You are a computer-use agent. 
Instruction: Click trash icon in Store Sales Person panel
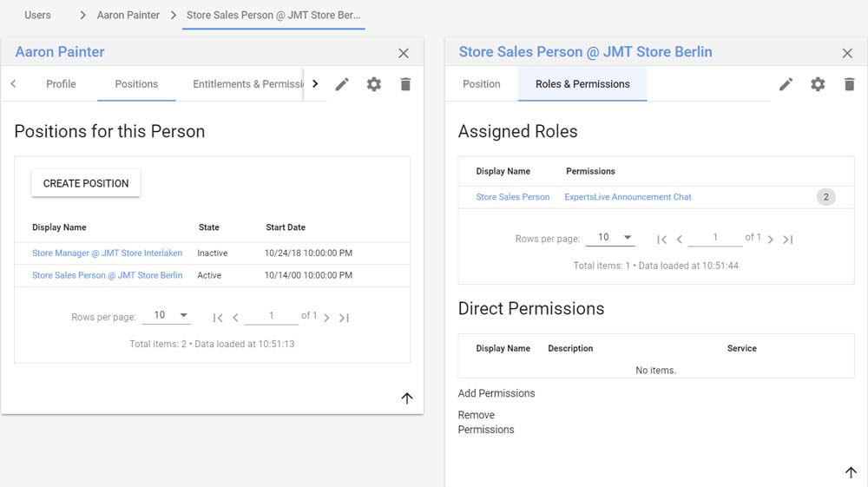pyautogui.click(x=849, y=84)
